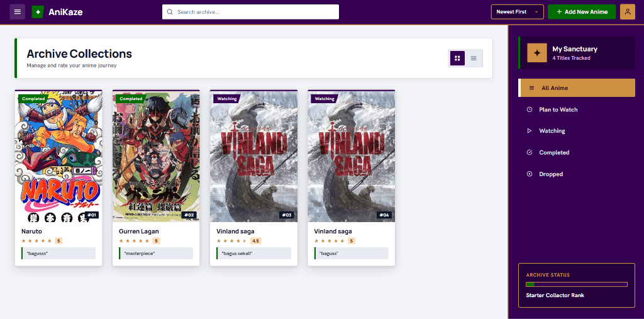The width and height of the screenshot is (644, 319).
Task: Open the Gurren Lagan title
Action: pyautogui.click(x=139, y=232)
